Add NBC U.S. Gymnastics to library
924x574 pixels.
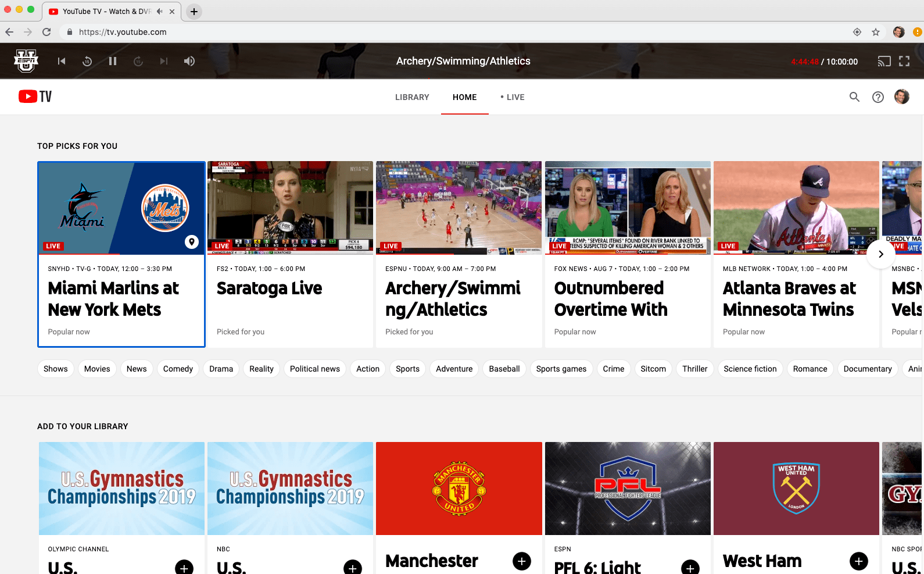pos(353,567)
